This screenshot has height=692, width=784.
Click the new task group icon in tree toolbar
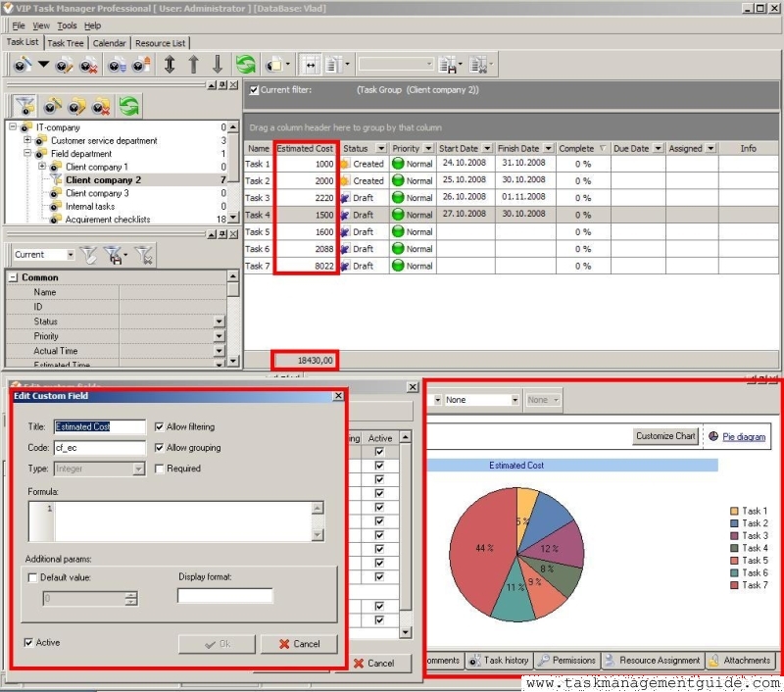click(53, 106)
